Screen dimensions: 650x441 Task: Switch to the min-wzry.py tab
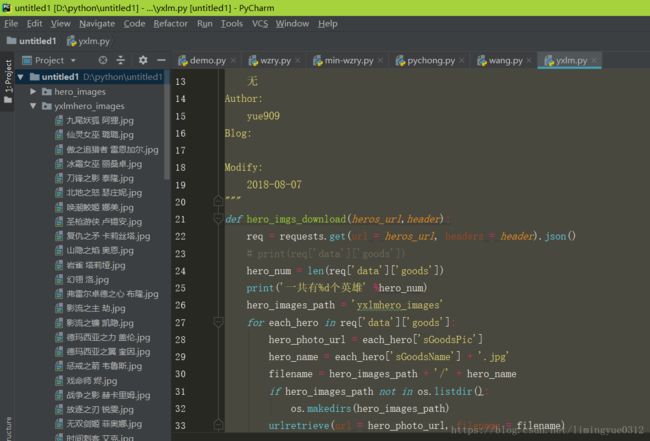click(349, 61)
